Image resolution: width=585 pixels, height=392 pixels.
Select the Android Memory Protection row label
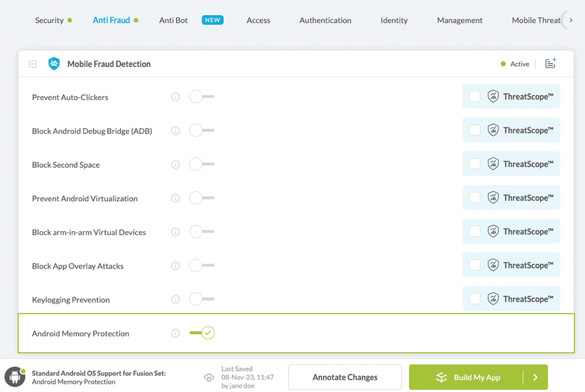81,333
